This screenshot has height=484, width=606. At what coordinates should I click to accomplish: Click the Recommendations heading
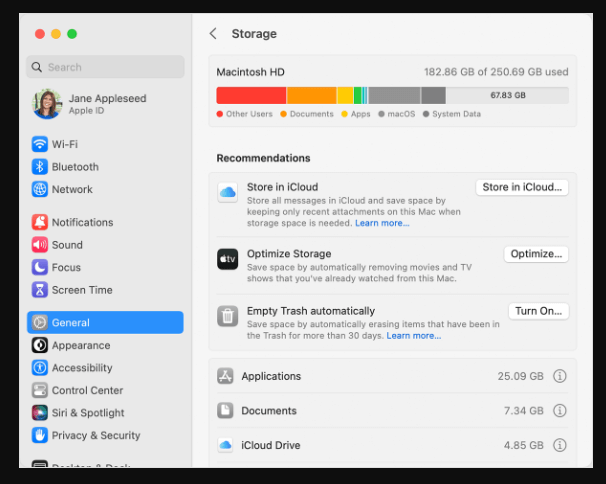[263, 158]
